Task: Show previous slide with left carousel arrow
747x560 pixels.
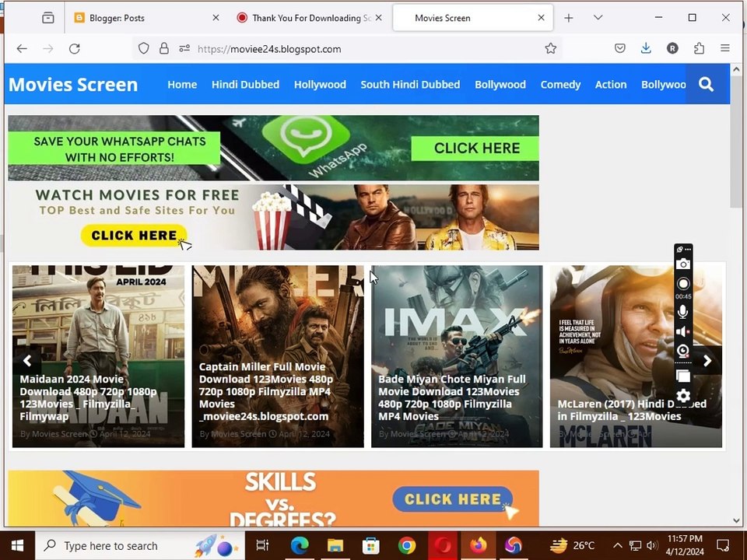Action: pos(27,361)
